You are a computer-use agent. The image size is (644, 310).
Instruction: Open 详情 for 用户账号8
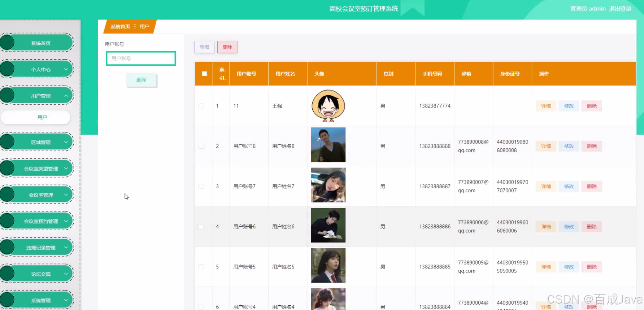click(x=546, y=146)
